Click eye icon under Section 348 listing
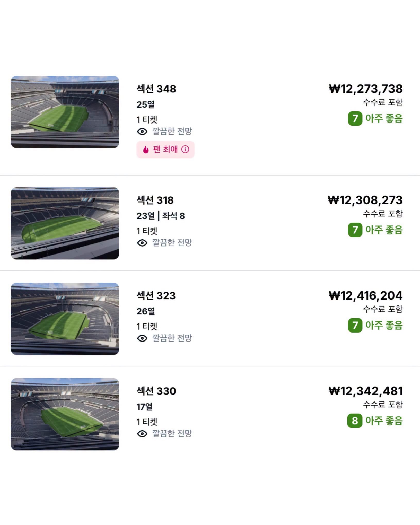The height and width of the screenshot is (525, 420). point(142,132)
